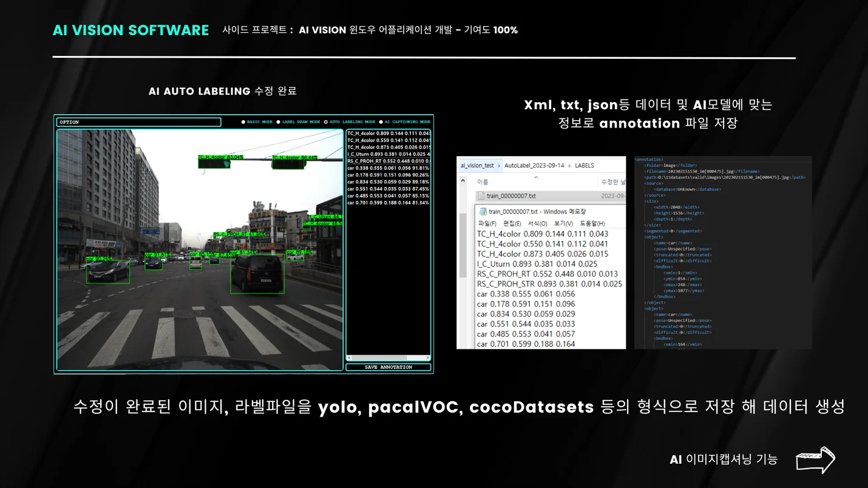Select list row TC_H_4color 0.550 in app panel
868x488 pixels.
click(388, 140)
